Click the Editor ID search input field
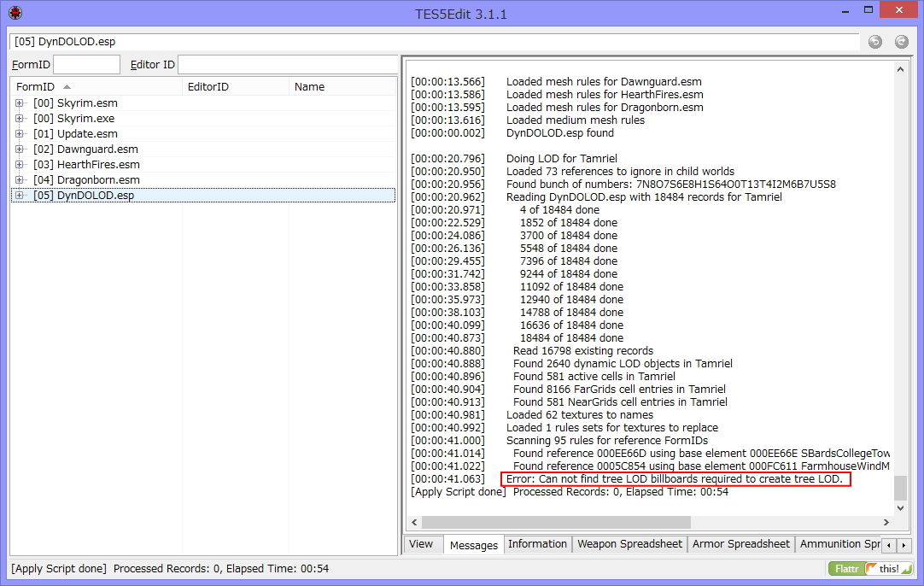This screenshot has width=924, height=586. pyautogui.click(x=288, y=64)
